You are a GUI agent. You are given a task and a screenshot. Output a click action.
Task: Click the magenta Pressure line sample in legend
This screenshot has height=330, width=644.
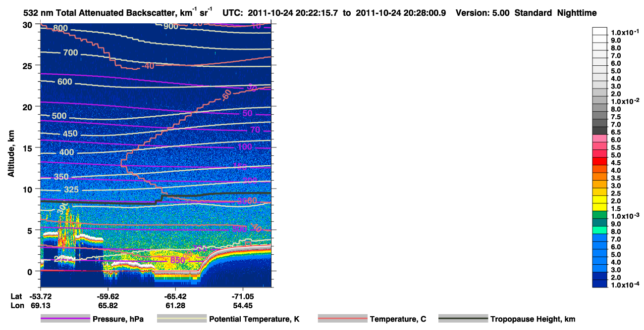(x=65, y=319)
